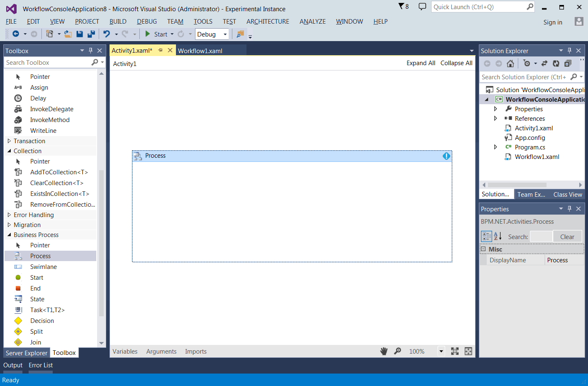Viewport: 588px width, 386px height.
Task: Click the Clear button in Properties
Action: pyautogui.click(x=567, y=237)
